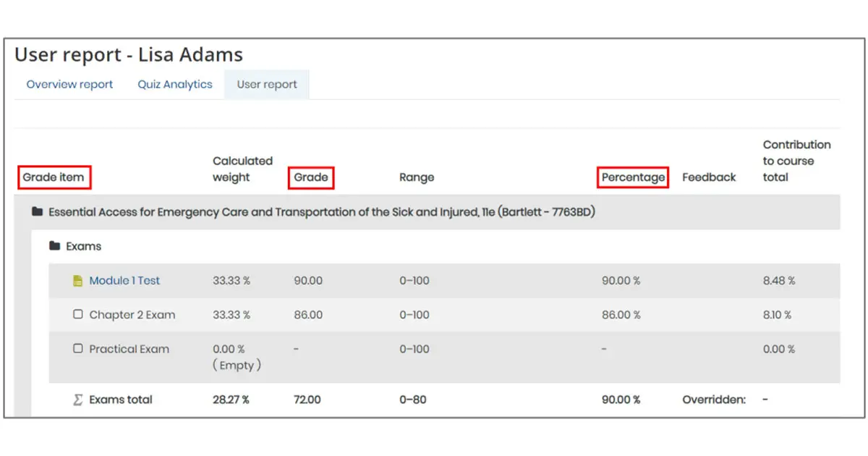This screenshot has width=868, height=456.
Task: Click the Module 1 Test quiz icon
Action: click(x=78, y=281)
